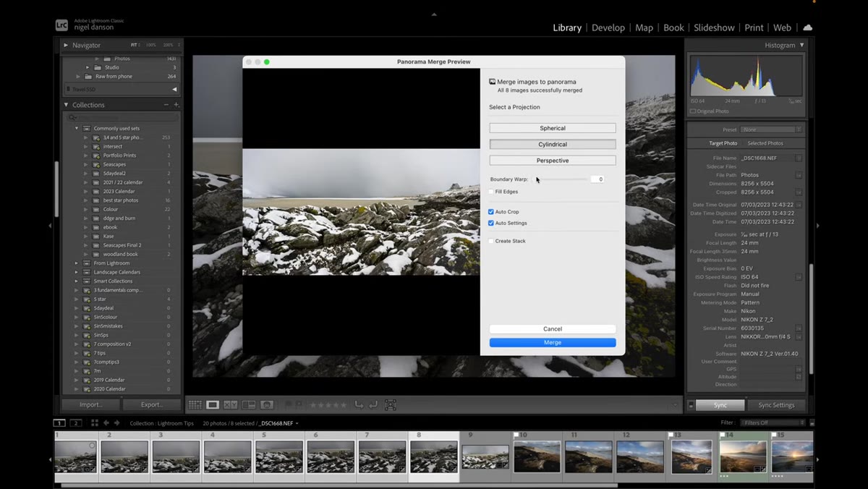
Task: Open Compare (XY) view
Action: tap(231, 405)
